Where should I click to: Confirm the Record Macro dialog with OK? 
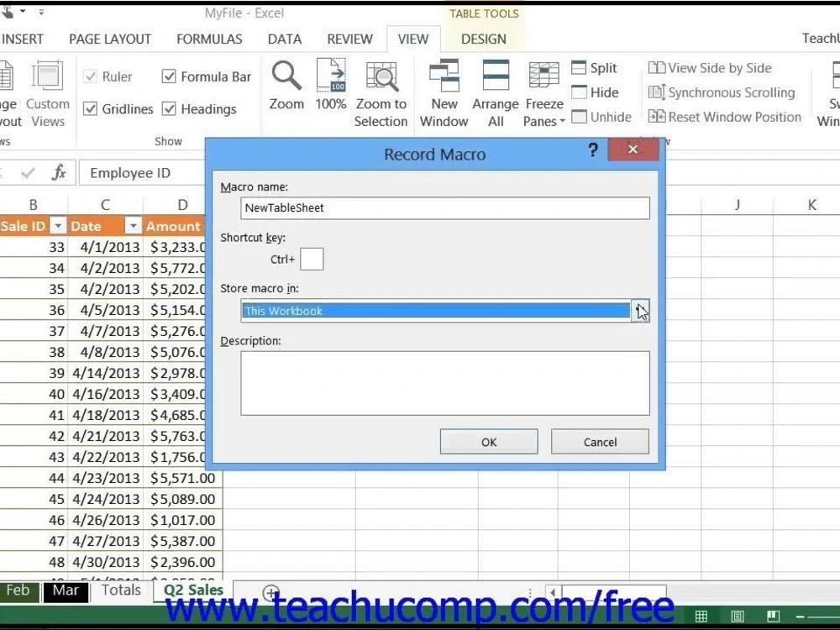tap(488, 441)
